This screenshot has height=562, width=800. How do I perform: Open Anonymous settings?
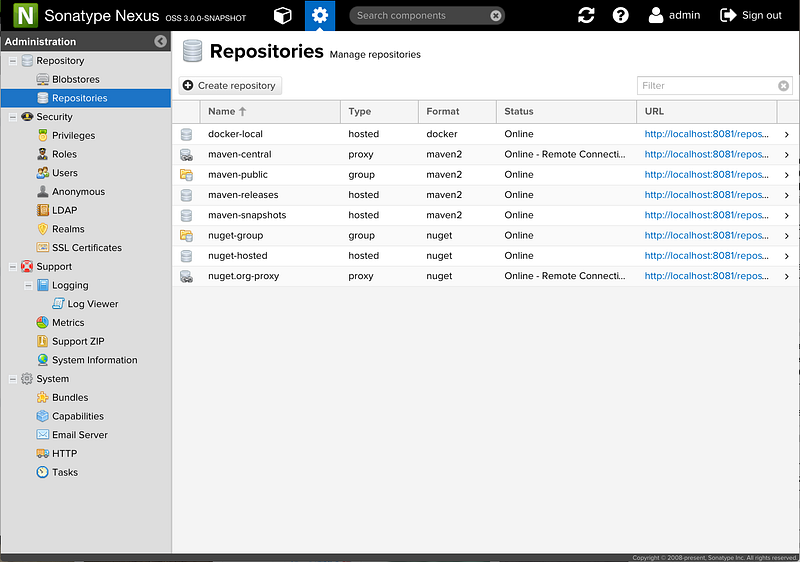(x=78, y=192)
